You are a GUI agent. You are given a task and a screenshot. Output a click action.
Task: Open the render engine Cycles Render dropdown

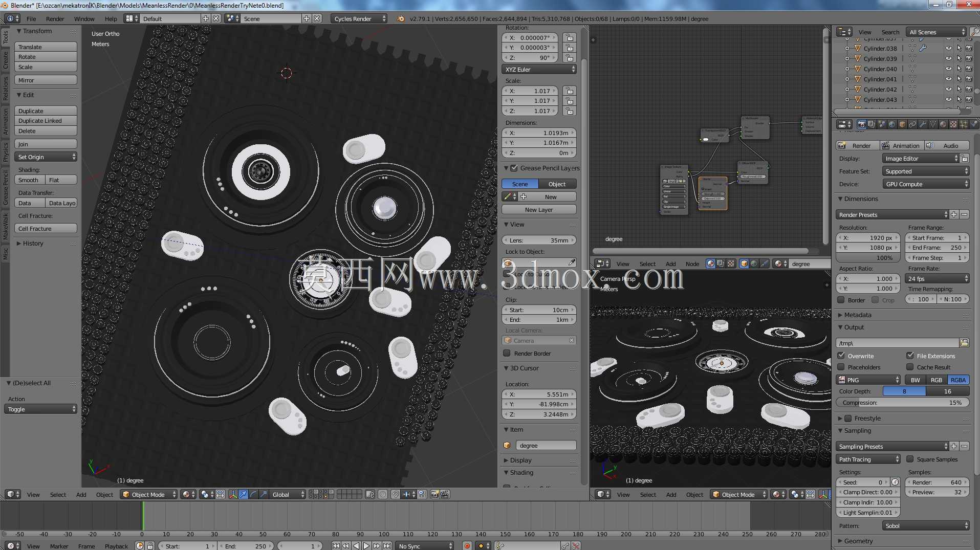pyautogui.click(x=359, y=18)
